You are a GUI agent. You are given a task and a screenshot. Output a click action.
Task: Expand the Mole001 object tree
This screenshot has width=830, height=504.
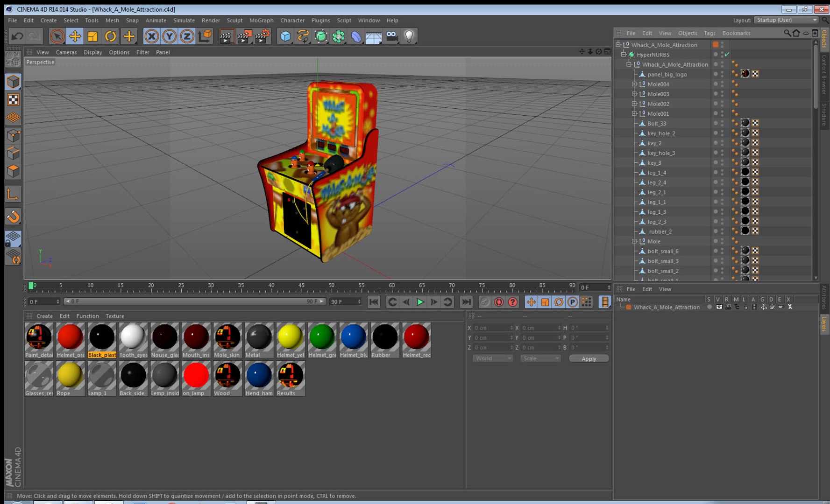(634, 114)
